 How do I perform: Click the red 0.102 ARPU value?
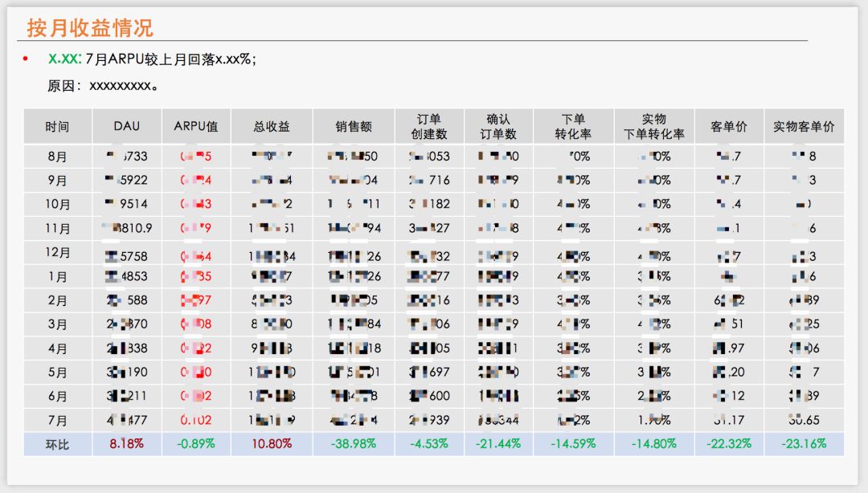[196, 419]
